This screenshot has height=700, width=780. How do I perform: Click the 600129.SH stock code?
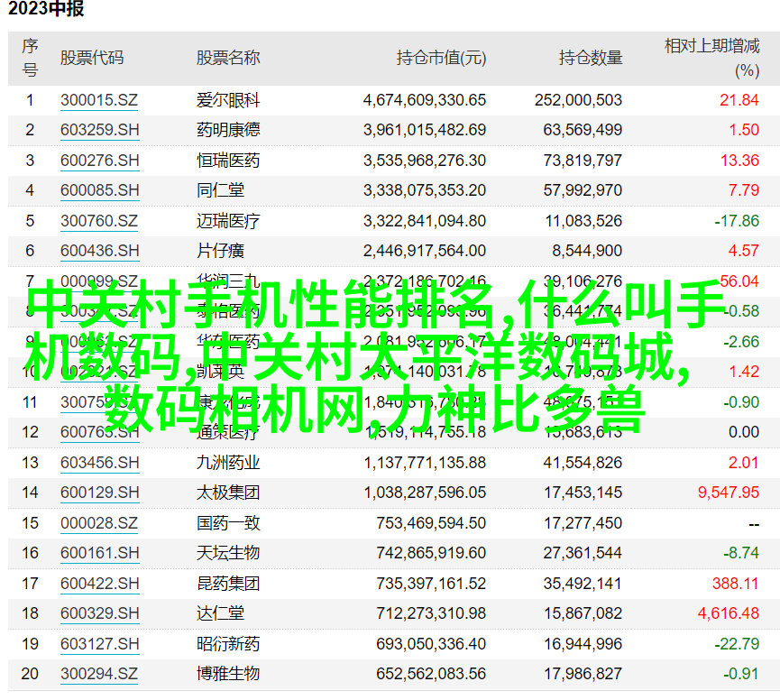pyautogui.click(x=99, y=493)
